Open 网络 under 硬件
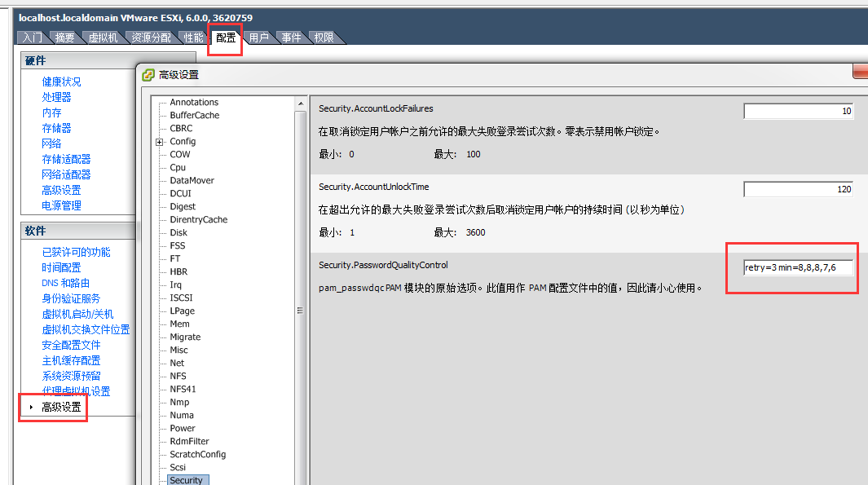 tap(51, 143)
